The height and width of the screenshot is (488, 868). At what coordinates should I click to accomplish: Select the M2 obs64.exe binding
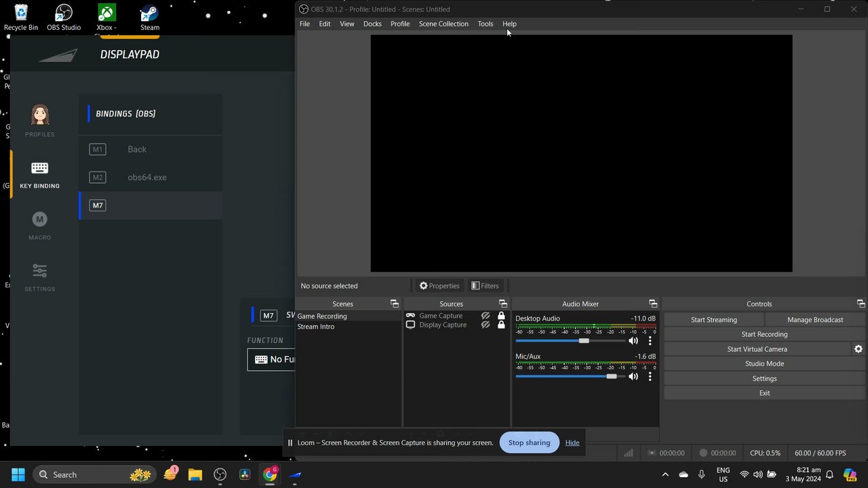click(x=151, y=178)
